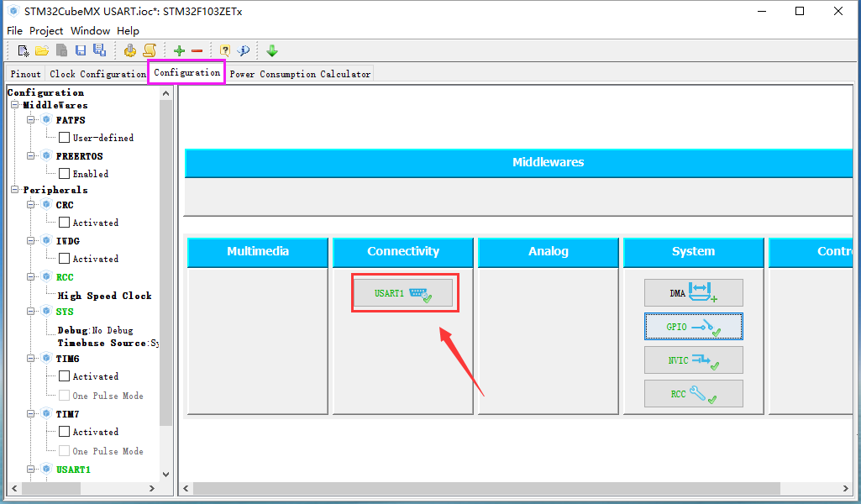
Task: Activate the CRC peripheral checkbox
Action: [64, 223]
